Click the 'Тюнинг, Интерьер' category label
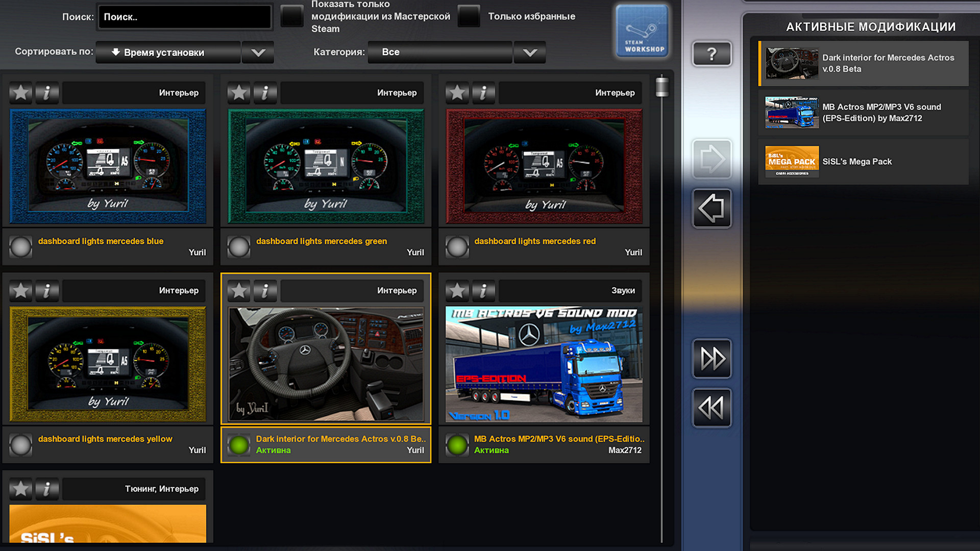Viewport: 980px width, 551px height. click(x=162, y=489)
